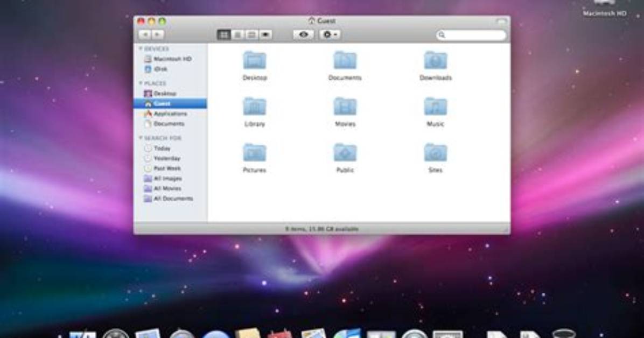Viewport: 644px width, 338px height.
Task: Collapse the DEVICES sidebar section
Action: click(x=141, y=48)
